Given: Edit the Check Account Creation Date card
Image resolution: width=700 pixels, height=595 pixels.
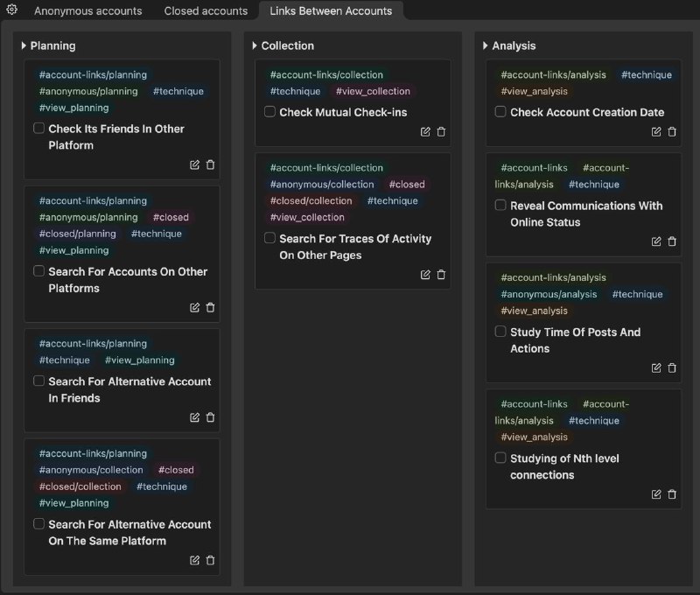Looking at the screenshot, I should [x=655, y=131].
